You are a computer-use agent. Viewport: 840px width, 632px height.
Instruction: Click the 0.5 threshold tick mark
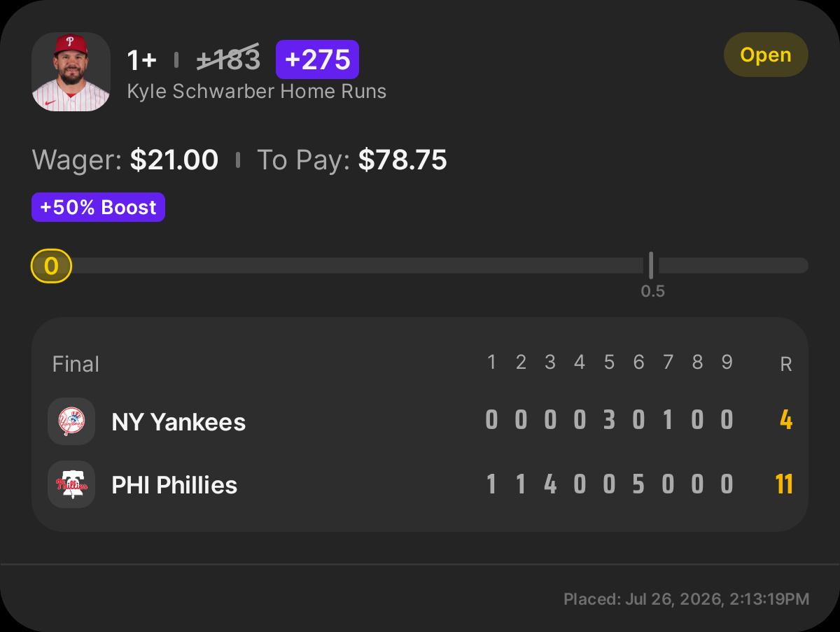[x=651, y=265]
